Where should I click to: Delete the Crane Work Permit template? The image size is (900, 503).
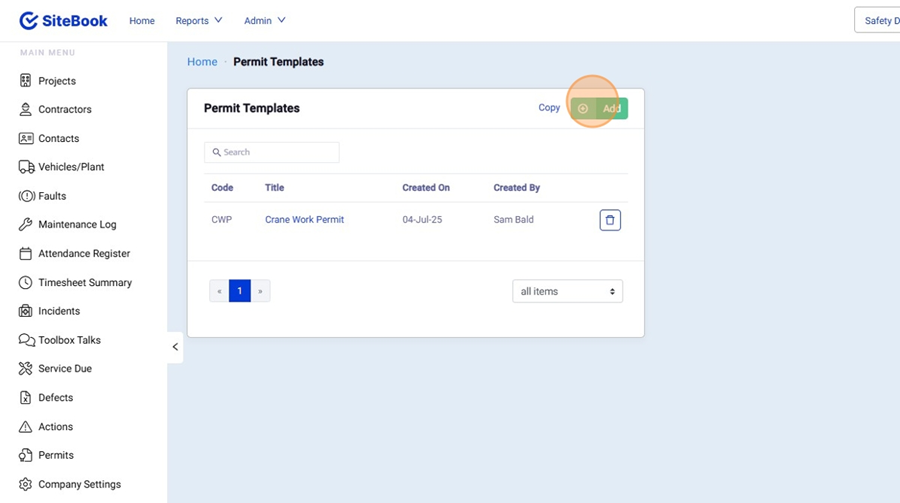610,220
